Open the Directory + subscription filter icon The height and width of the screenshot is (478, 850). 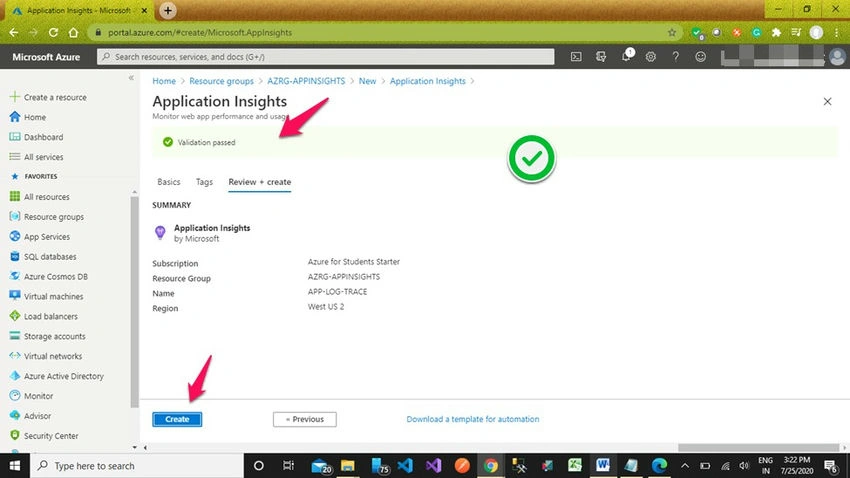pos(601,56)
